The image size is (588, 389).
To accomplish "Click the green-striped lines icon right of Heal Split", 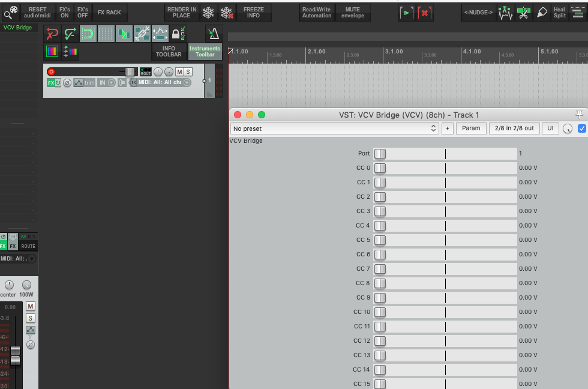I will pyautogui.click(x=578, y=13).
